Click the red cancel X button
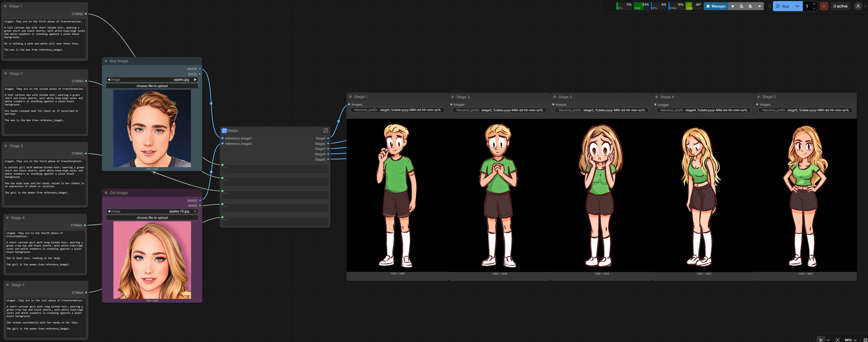The width and height of the screenshot is (868, 342). (x=824, y=6)
